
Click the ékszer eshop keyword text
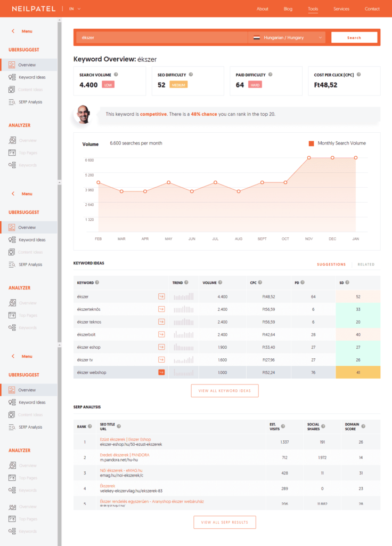(x=89, y=347)
